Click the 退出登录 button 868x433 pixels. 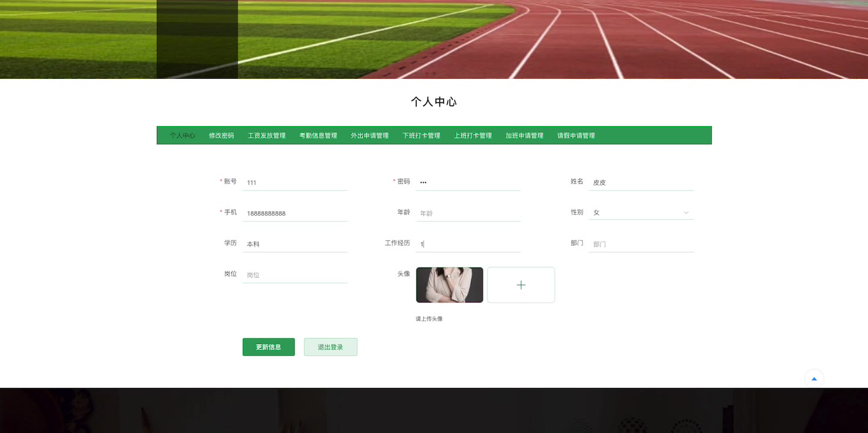[331, 347]
